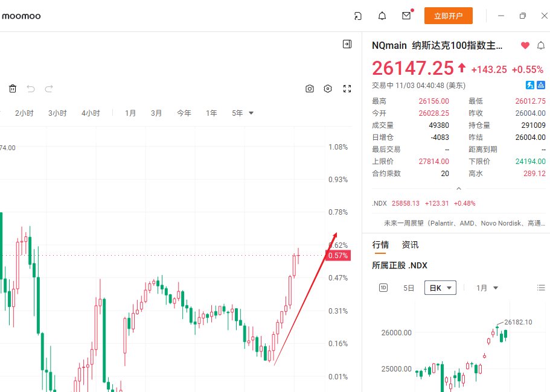Collapse the quote details with the chevron
Image resolution: width=550 pixels, height=392 pixels.
(x=458, y=189)
